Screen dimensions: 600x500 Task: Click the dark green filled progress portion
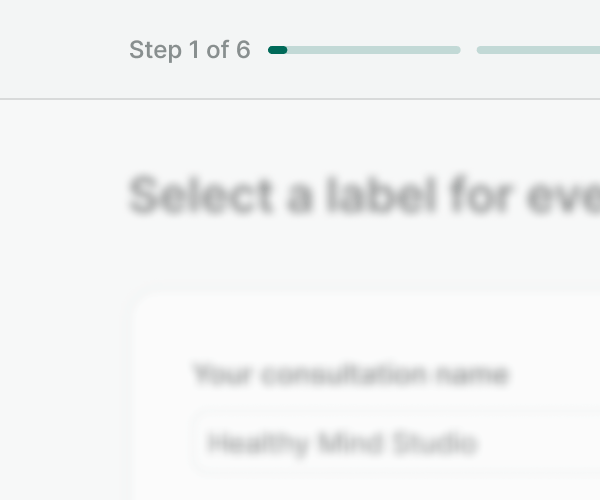278,50
